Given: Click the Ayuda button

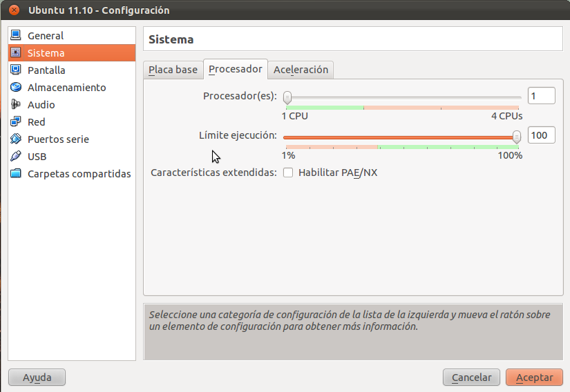Looking at the screenshot, I should click(37, 378).
